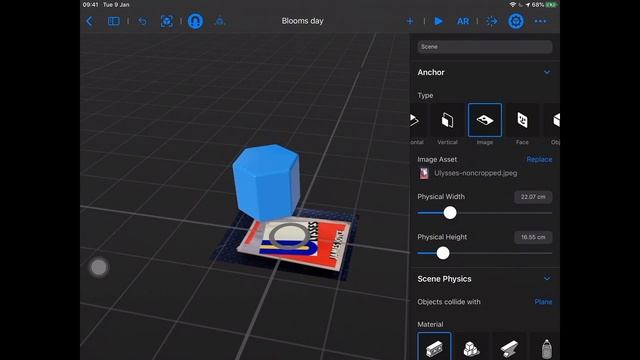
Task: Open the Behaviors panel icon
Action: 491,21
